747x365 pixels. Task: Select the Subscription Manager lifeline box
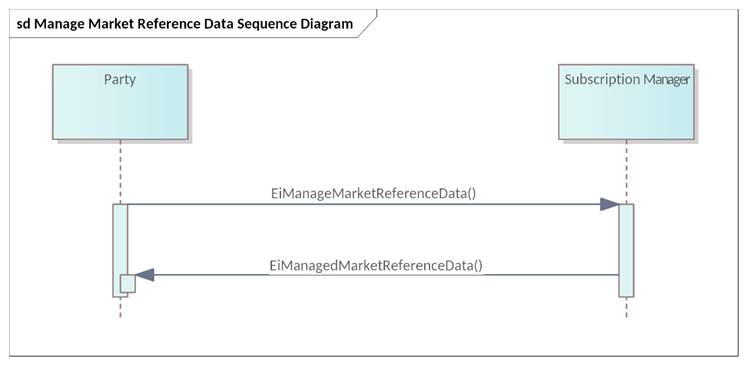[626, 102]
